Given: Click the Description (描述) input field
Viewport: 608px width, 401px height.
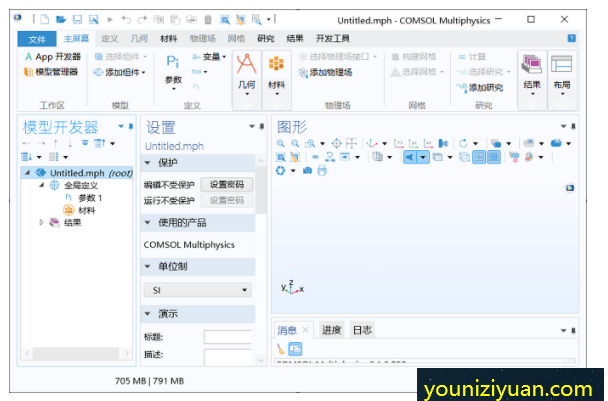Looking at the screenshot, I should point(228,357).
